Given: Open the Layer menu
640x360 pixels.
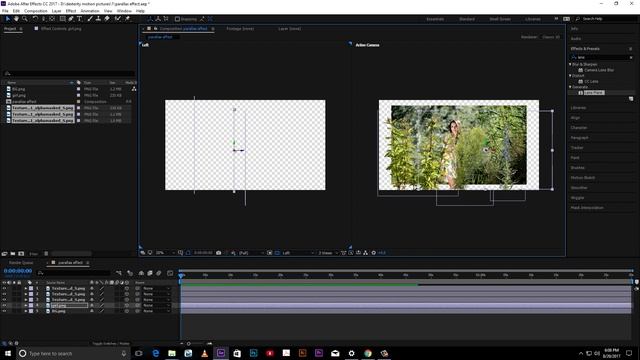Looking at the screenshot, I should click(x=56, y=11).
